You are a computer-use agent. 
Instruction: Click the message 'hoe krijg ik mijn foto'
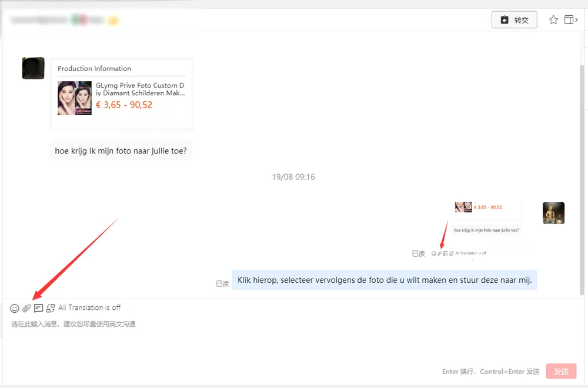121,150
